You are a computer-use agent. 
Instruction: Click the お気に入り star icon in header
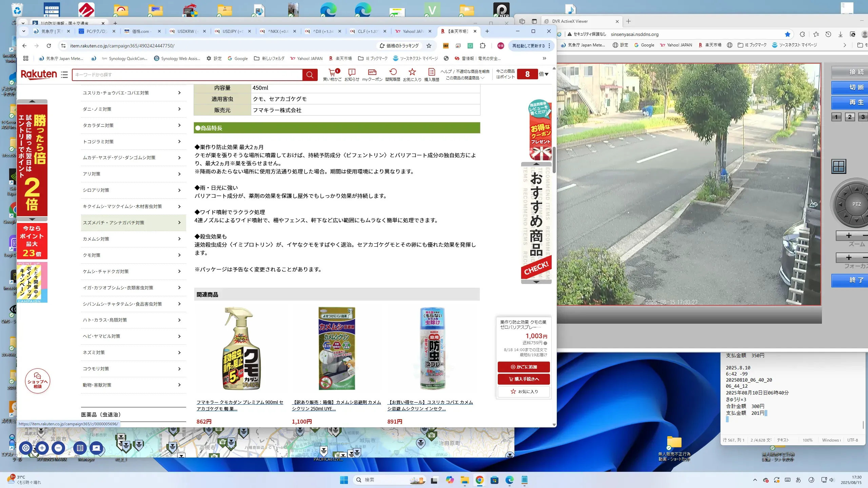click(412, 72)
